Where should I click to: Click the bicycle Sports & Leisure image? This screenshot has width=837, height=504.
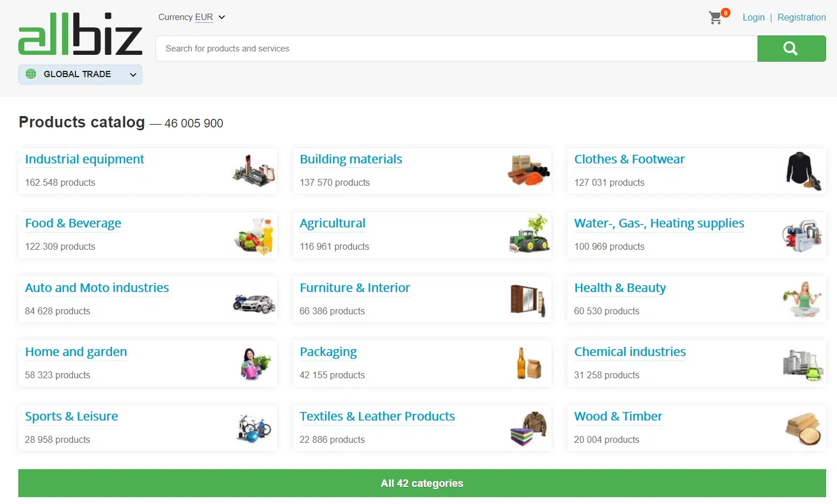click(x=254, y=428)
